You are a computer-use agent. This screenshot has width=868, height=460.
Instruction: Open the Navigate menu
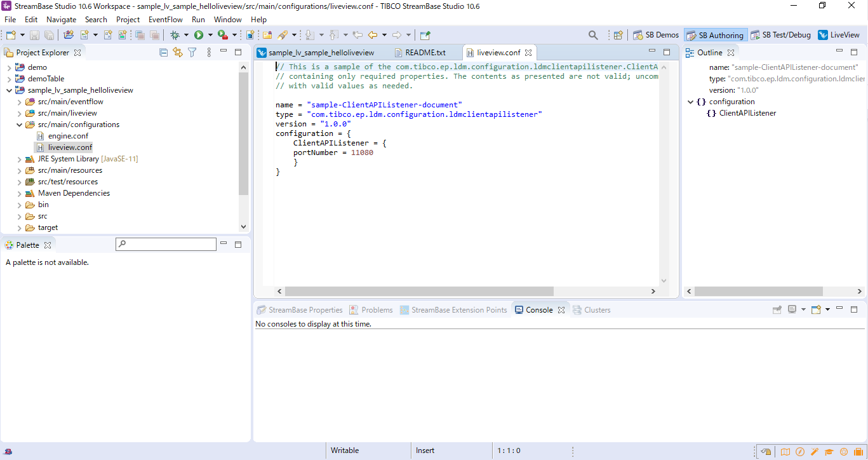[x=61, y=20]
